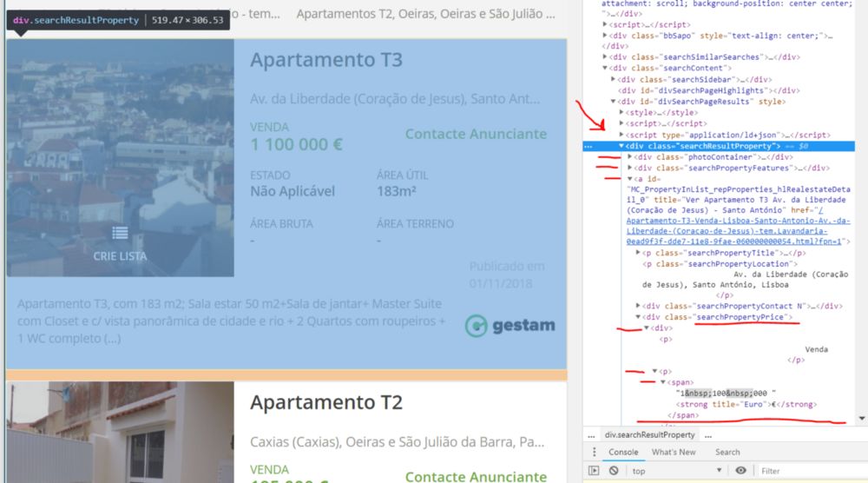Click the Apartamento T3 description paragraph
The image size is (868, 483).
click(232, 321)
